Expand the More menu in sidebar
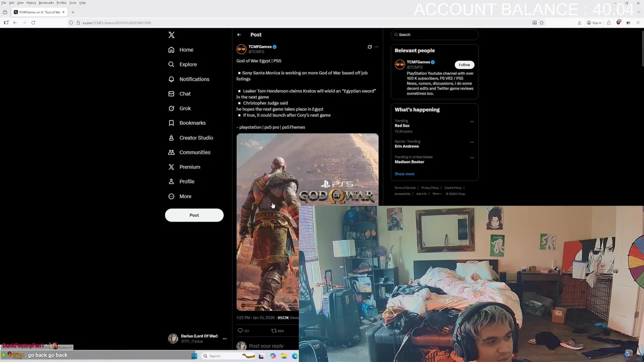 tap(180, 196)
